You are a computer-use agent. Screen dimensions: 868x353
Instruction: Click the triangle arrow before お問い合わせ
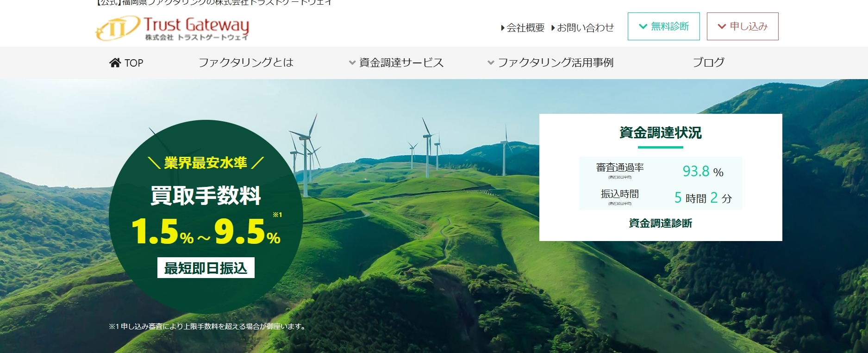553,28
